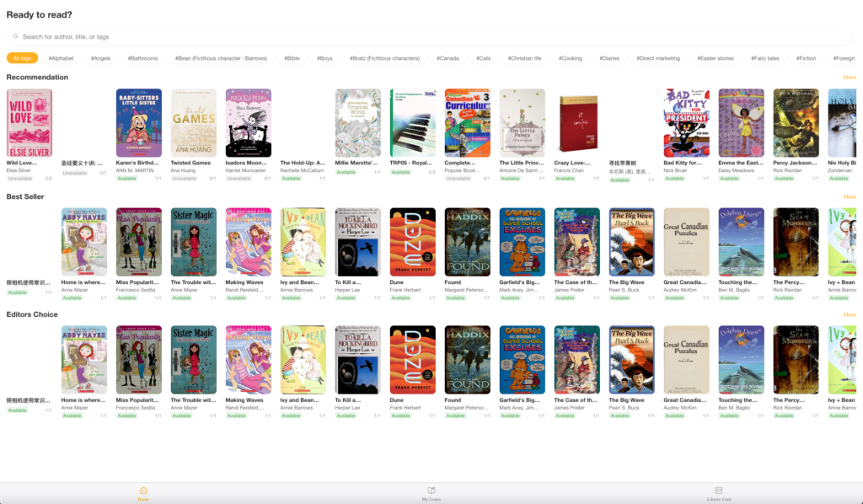The width and height of the screenshot is (863, 504).
Task: Click the "圣经要义十讲" title in Recommendation
Action: pos(82,164)
